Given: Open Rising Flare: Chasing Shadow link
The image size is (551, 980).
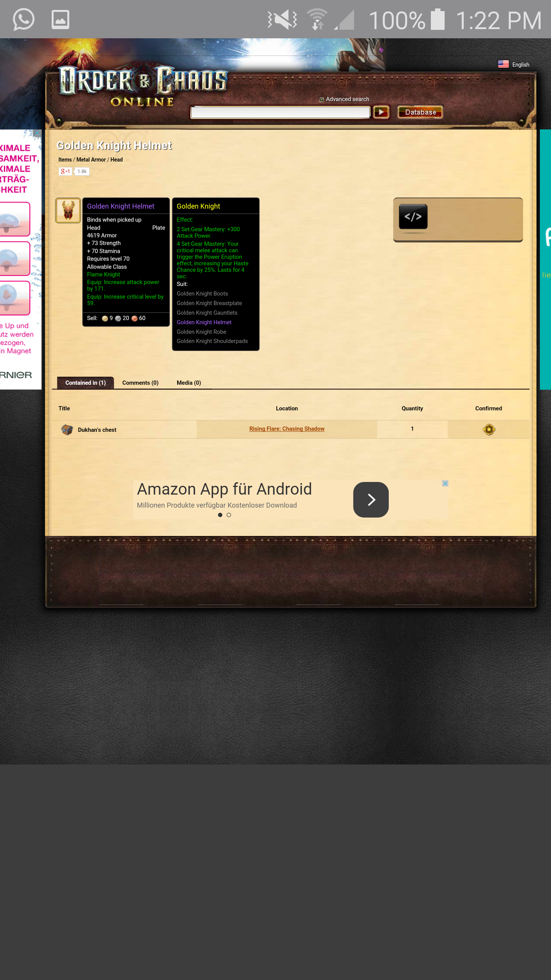Looking at the screenshot, I should (x=287, y=429).
